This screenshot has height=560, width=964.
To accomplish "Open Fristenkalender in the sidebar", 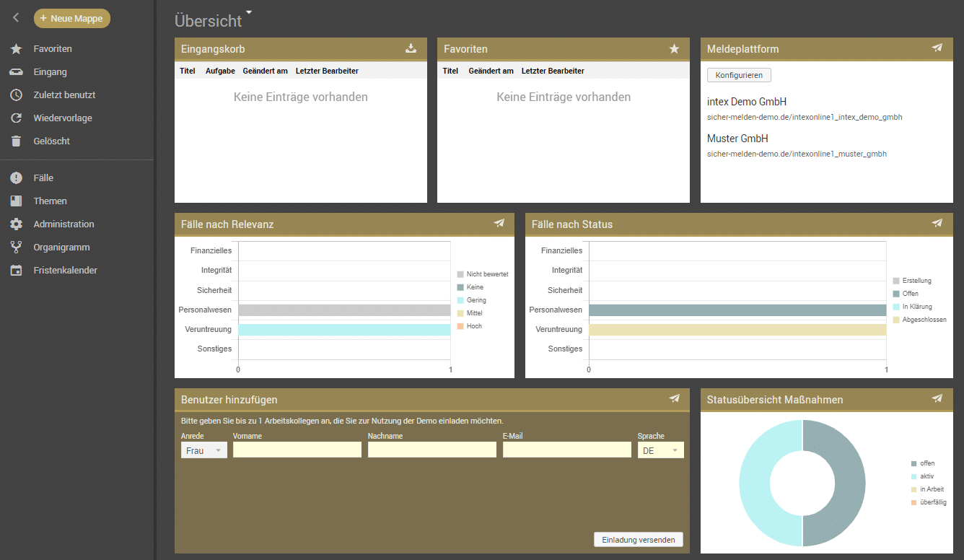I will pos(65,270).
